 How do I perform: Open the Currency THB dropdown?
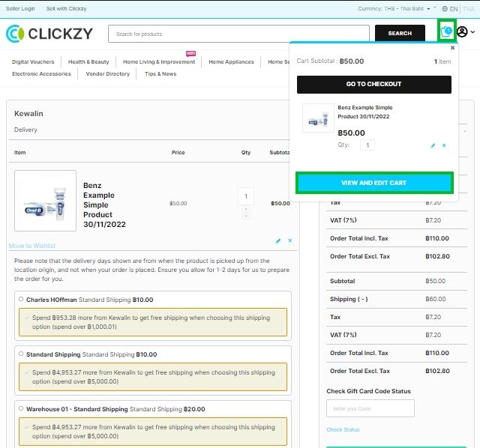(x=394, y=8)
